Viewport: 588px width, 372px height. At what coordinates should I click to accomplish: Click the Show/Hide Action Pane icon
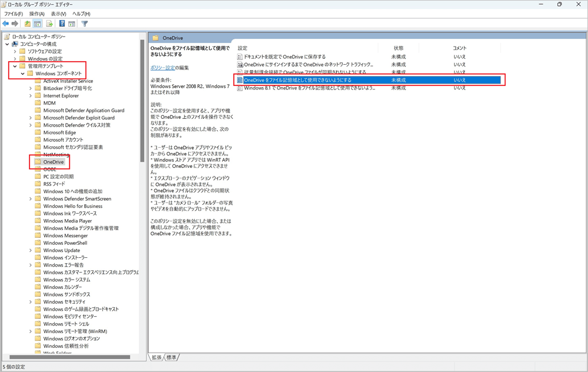point(72,24)
